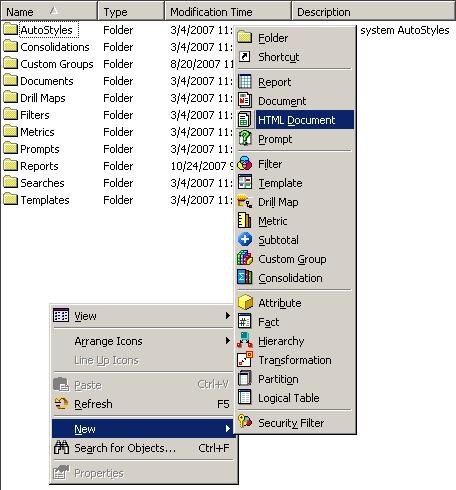Image resolution: width=456 pixels, height=490 pixels.
Task: Click the binoculars Search for Objects icon
Action: pos(61,448)
